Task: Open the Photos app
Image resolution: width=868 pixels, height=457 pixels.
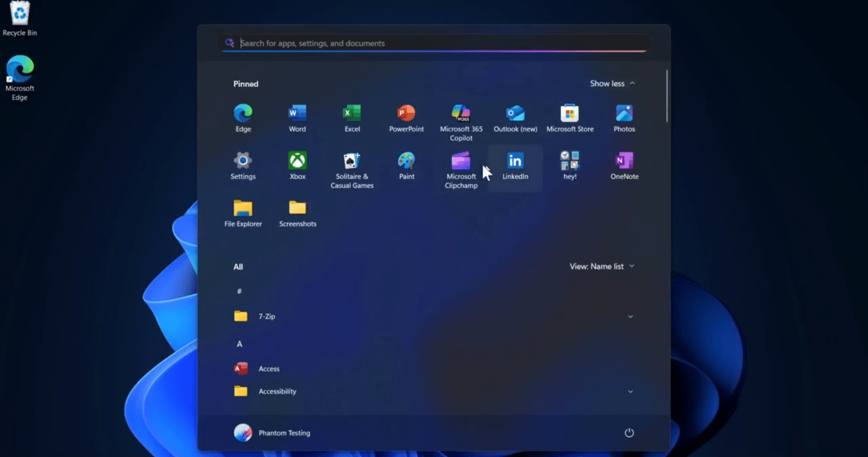Action: 624,118
